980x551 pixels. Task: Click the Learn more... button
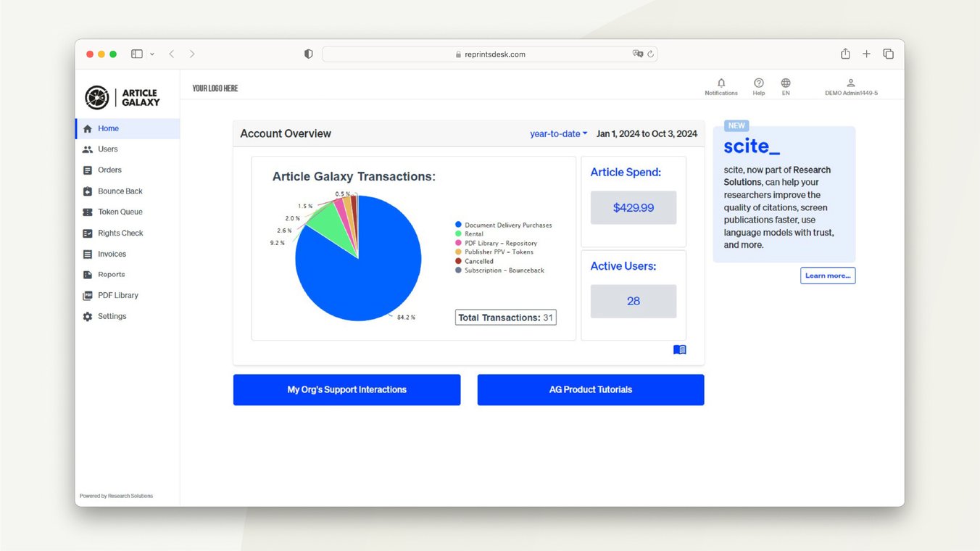tap(828, 275)
